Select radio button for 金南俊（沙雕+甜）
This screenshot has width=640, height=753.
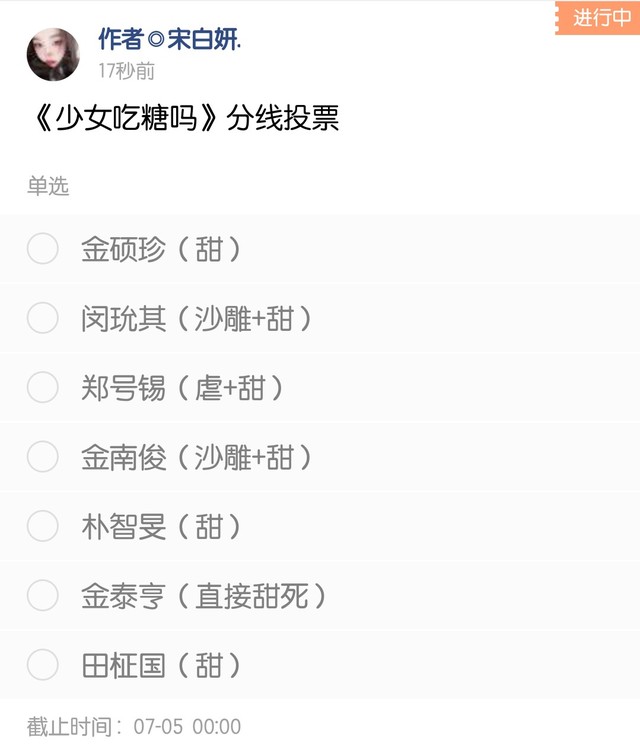click(43, 456)
